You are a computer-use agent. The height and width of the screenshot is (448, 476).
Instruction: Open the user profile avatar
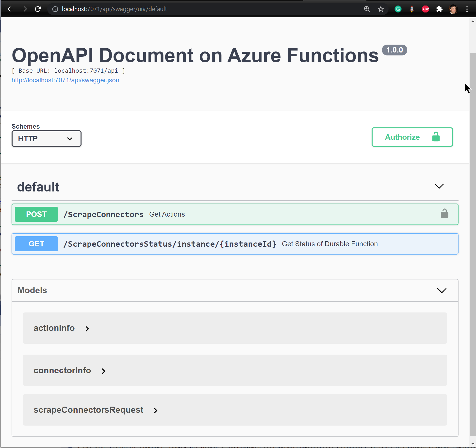tap(453, 9)
